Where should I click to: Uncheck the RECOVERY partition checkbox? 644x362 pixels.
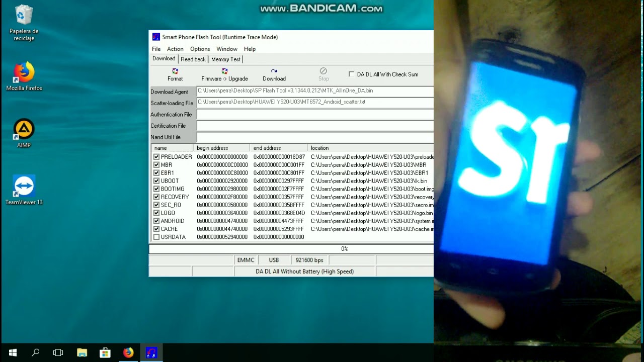[x=156, y=197]
